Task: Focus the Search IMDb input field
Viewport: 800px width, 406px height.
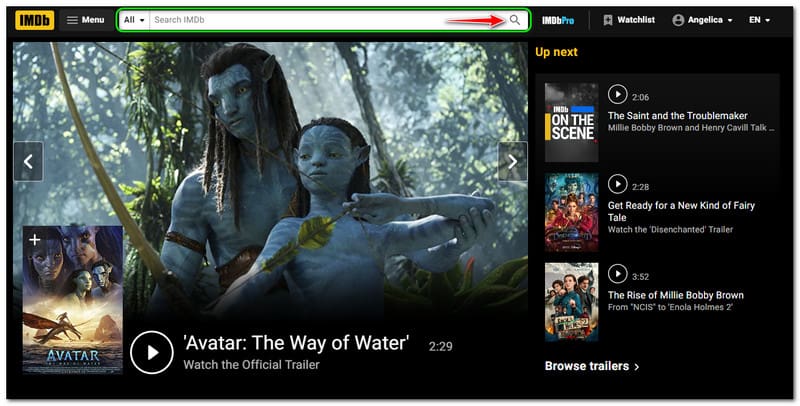Action: [327, 20]
